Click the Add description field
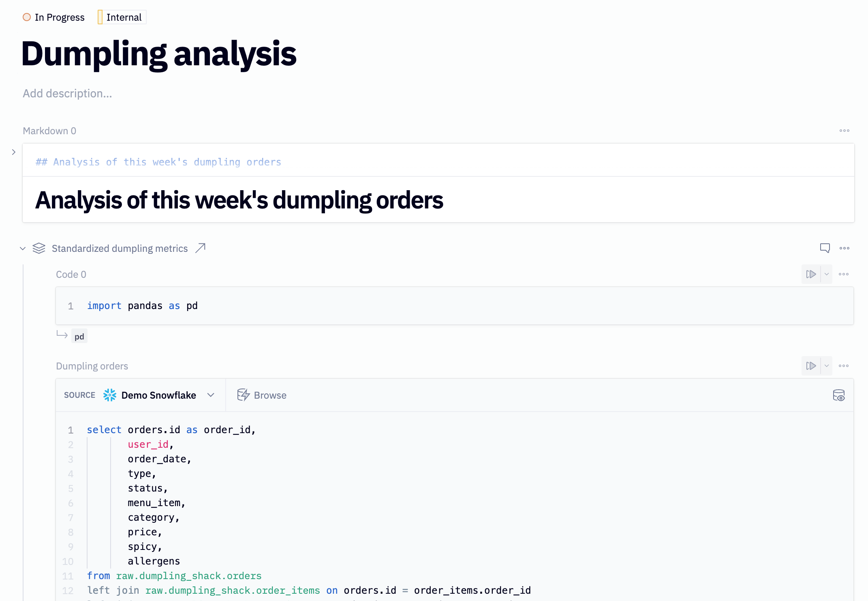Image resolution: width=868 pixels, height=601 pixels. tap(67, 93)
